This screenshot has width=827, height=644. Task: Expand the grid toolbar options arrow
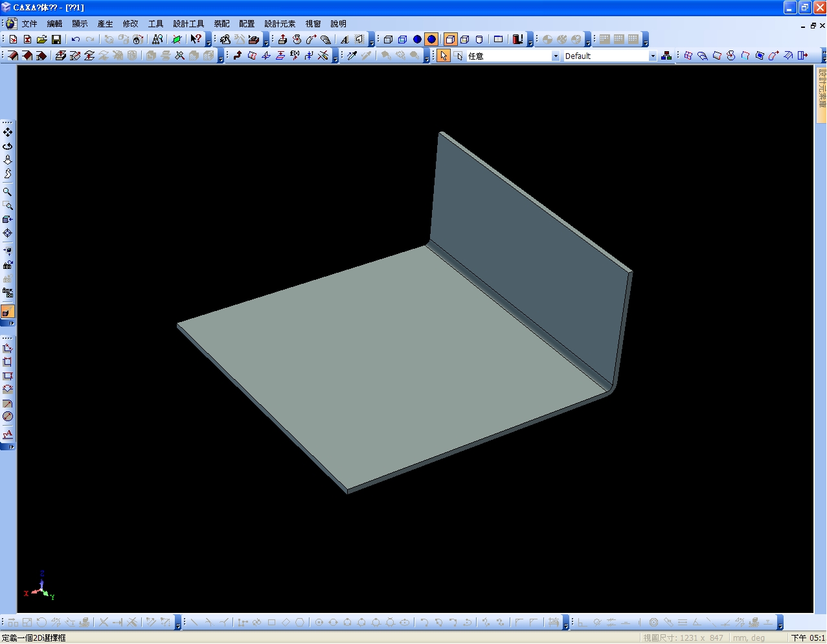click(x=646, y=41)
